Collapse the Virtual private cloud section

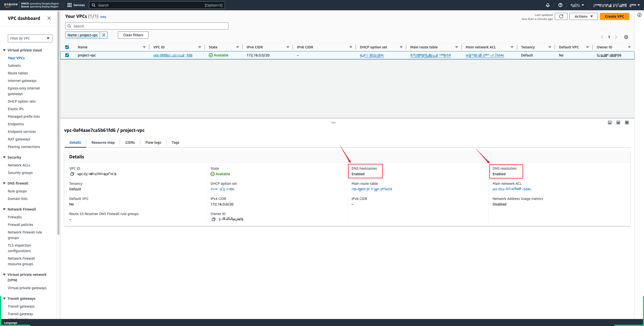coord(4,50)
